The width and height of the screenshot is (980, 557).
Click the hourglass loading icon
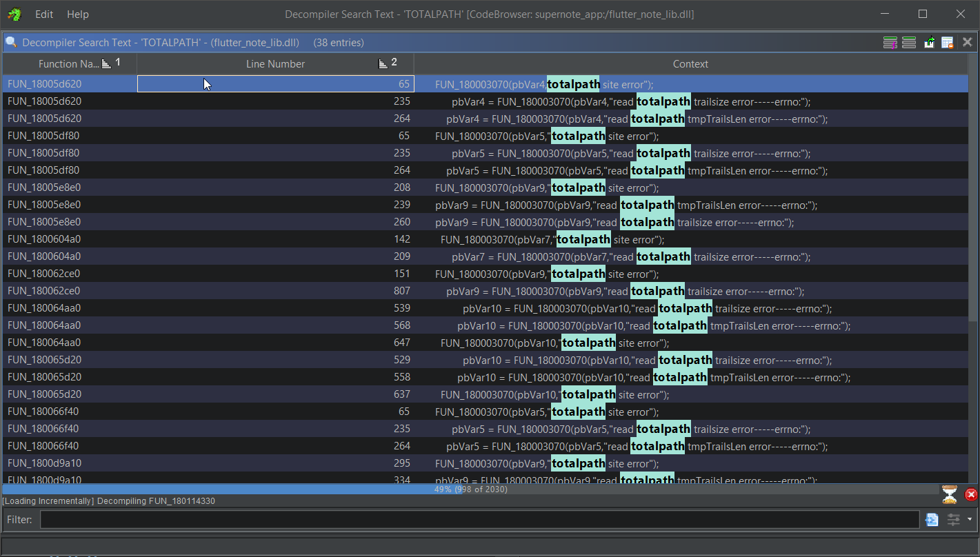[x=950, y=494]
